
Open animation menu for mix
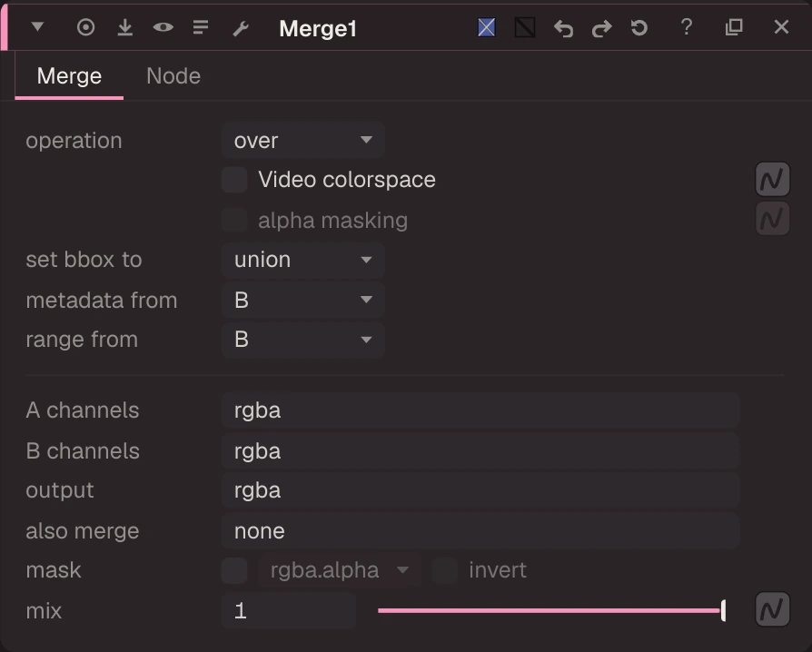pos(773,609)
